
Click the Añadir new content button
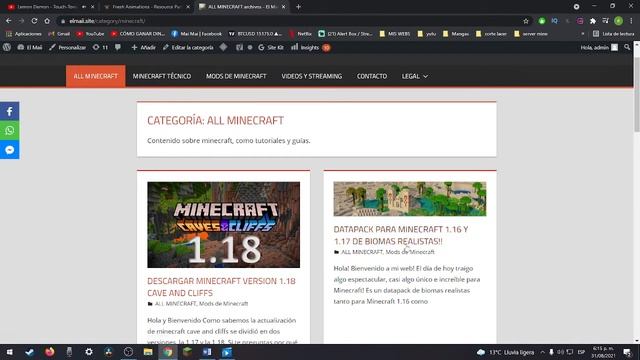(x=143, y=47)
